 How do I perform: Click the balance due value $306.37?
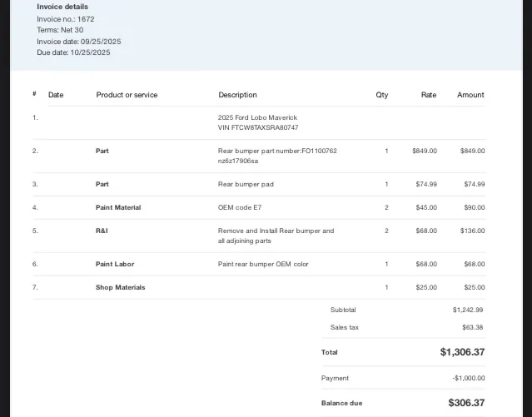pos(466,403)
